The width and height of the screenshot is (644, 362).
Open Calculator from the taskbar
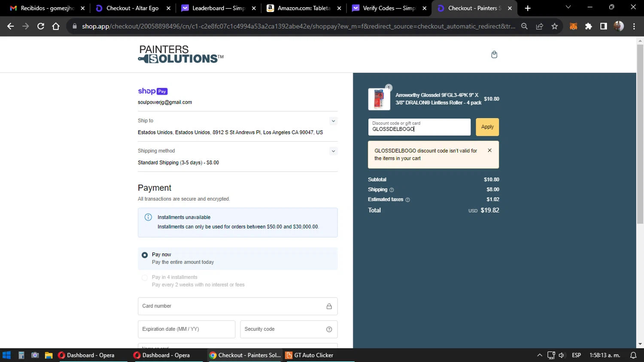click(21, 355)
